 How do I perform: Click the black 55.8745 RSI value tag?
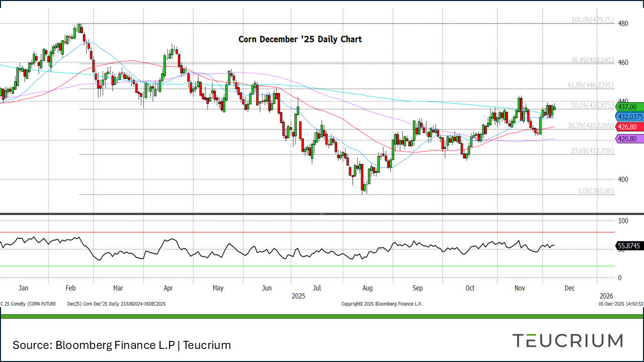[629, 246]
